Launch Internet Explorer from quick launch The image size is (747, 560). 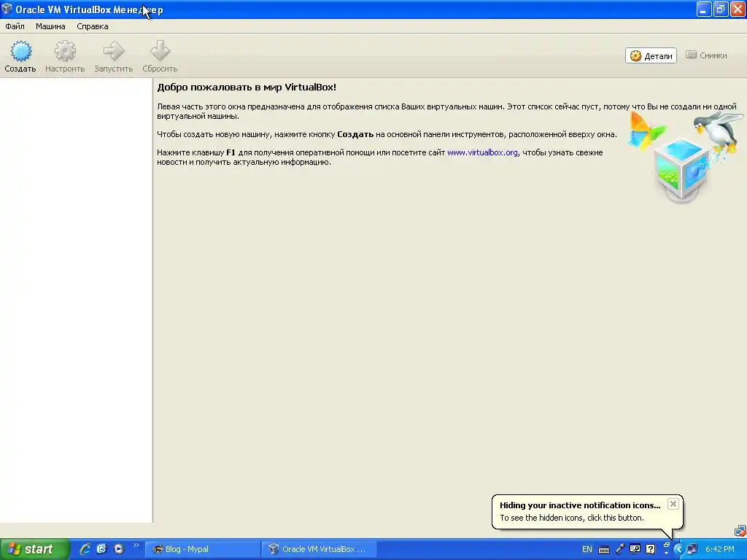(85, 549)
